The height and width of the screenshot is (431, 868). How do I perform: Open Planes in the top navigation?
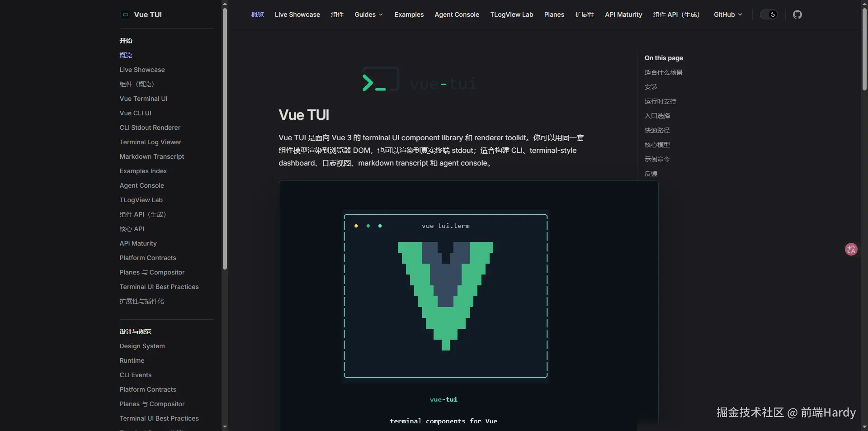click(x=554, y=14)
